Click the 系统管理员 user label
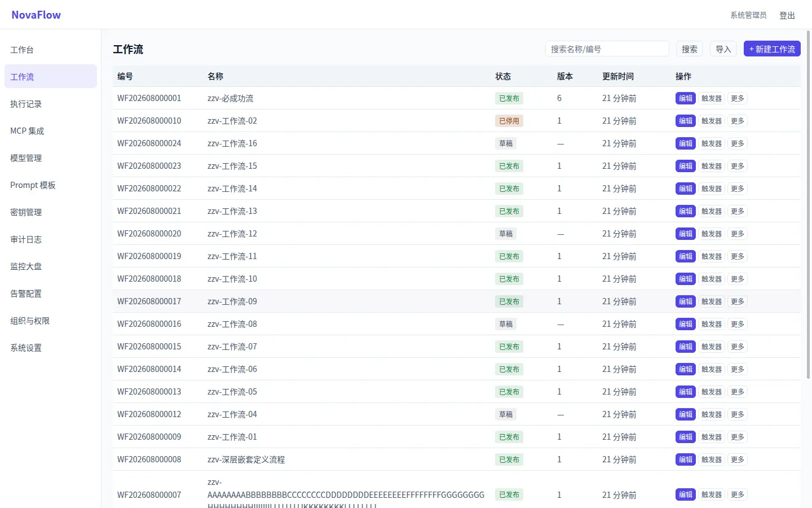Screen dimensions: 812x508 coord(748,15)
